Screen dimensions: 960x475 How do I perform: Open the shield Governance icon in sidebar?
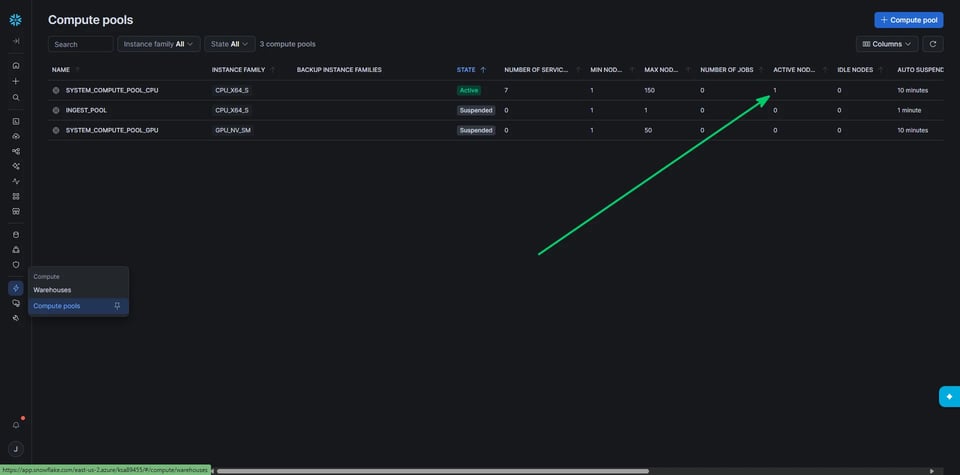pos(16,264)
